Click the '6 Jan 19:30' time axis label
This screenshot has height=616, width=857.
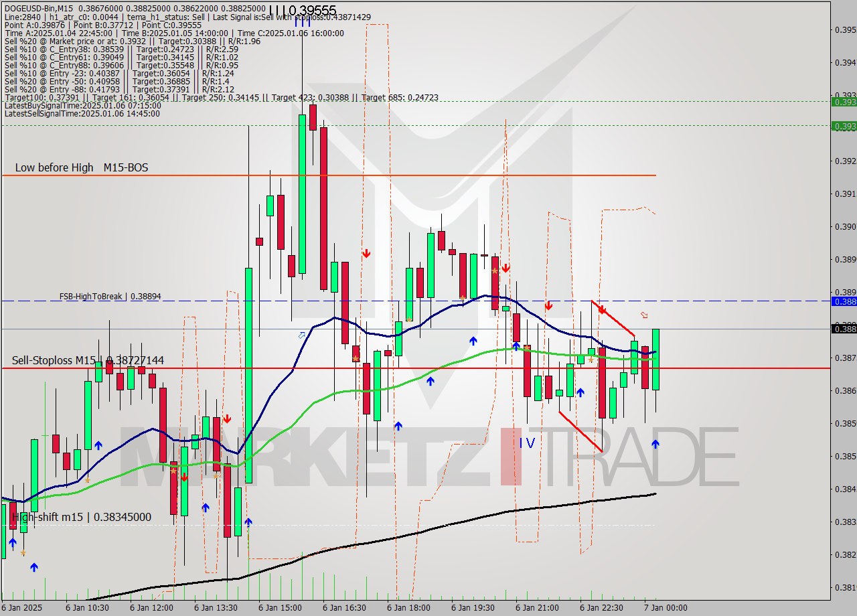pos(473,608)
